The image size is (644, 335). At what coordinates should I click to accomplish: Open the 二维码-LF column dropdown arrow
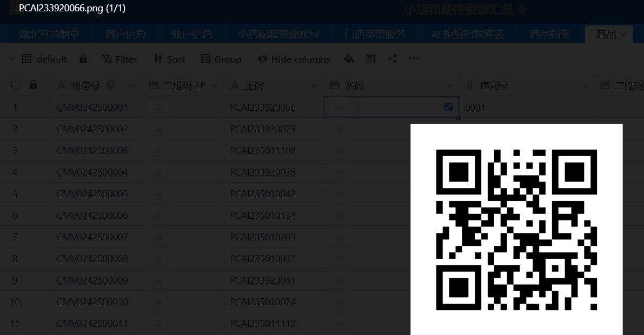tap(214, 85)
